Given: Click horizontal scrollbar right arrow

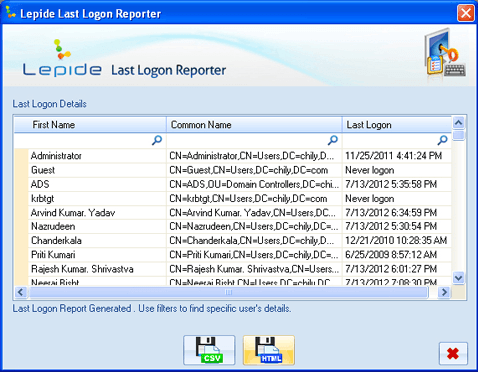Looking at the screenshot, I should (444, 292).
